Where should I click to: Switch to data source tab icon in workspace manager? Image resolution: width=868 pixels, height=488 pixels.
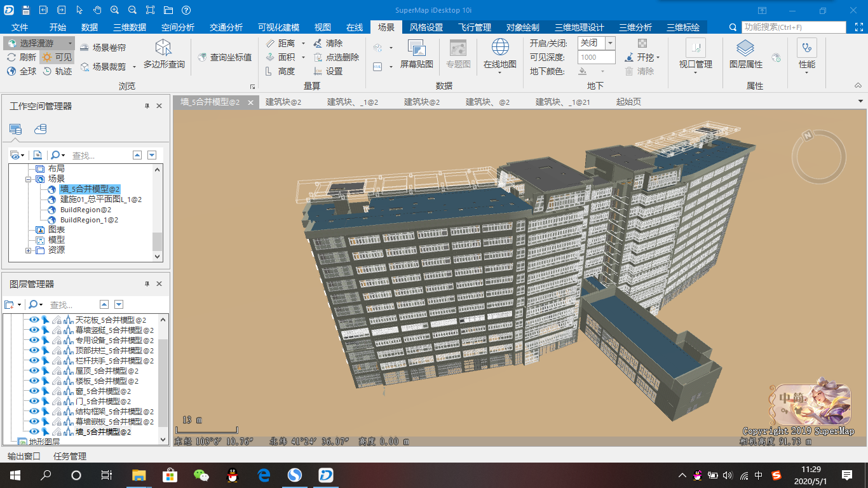point(41,129)
